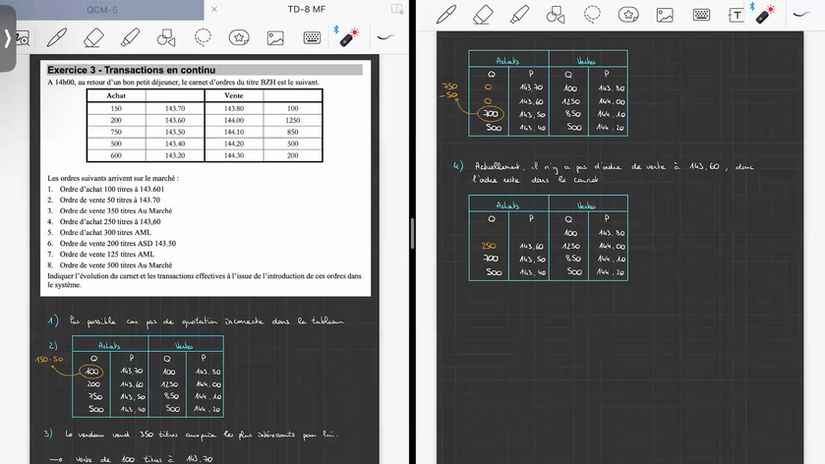
Task: Activate the laser pointer in right window
Action: (x=765, y=15)
